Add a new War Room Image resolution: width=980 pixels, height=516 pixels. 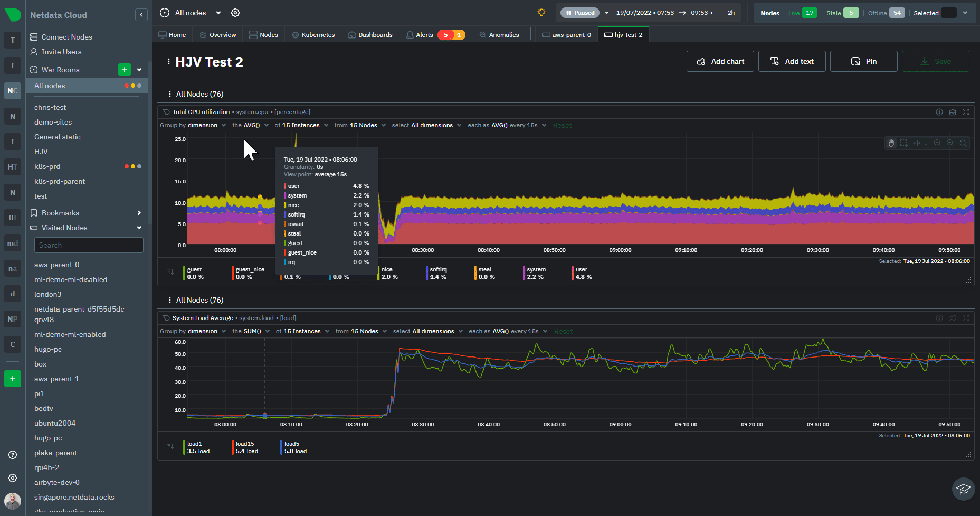125,70
